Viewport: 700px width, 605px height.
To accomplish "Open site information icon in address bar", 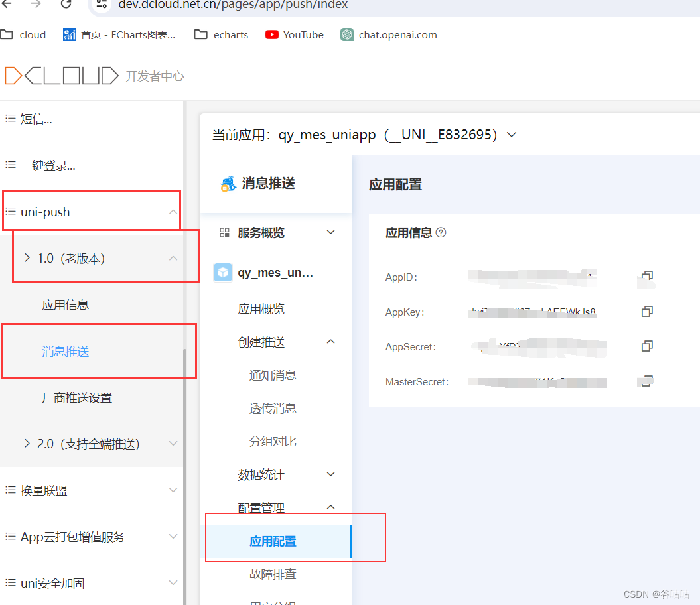I will 102,5.
